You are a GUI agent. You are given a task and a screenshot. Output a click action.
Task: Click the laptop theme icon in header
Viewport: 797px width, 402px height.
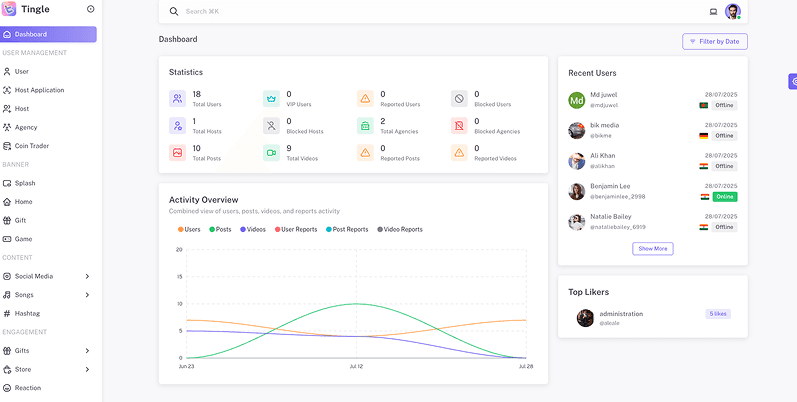[713, 12]
